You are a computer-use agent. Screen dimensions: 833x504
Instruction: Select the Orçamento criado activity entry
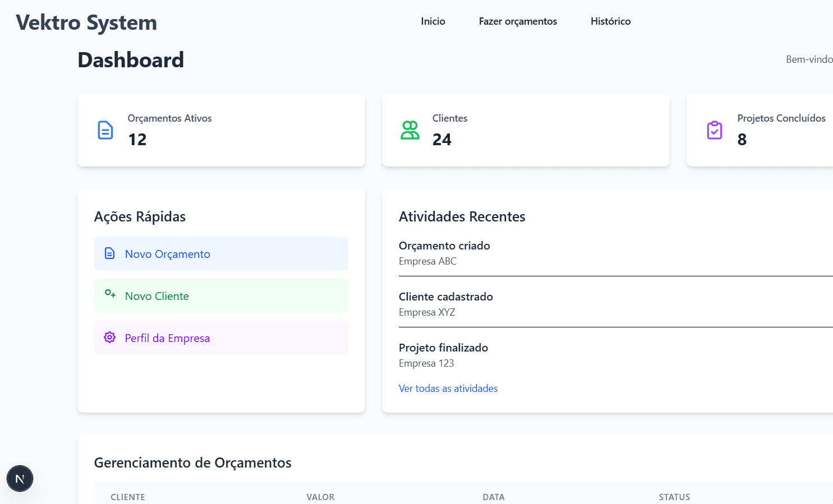[x=444, y=246]
